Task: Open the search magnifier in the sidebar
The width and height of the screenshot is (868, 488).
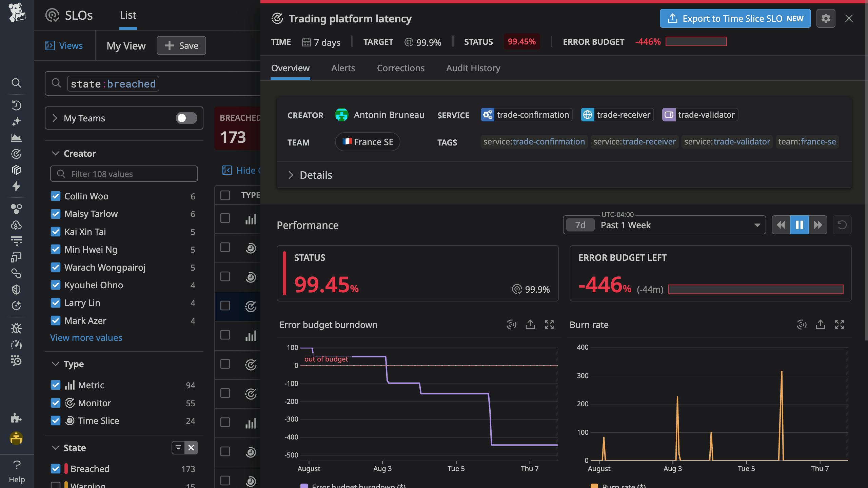Action: tap(16, 83)
